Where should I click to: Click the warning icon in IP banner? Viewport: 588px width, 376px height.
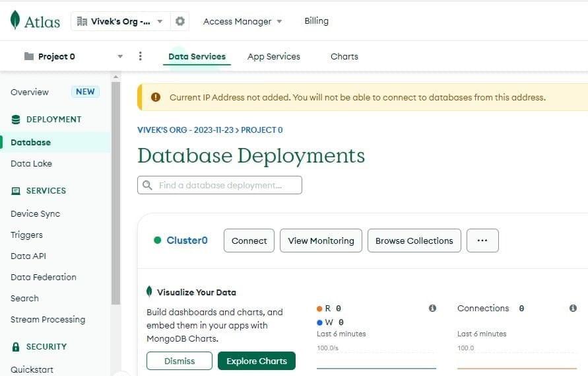click(x=156, y=97)
